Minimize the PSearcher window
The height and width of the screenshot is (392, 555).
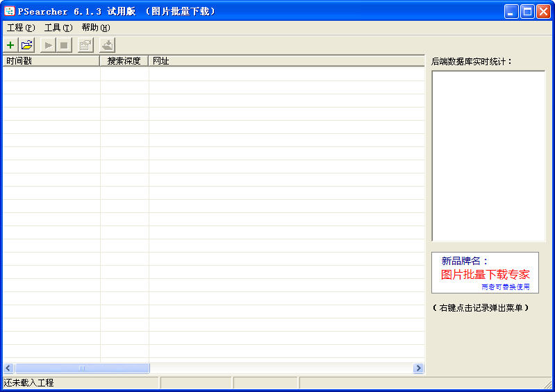click(511, 12)
